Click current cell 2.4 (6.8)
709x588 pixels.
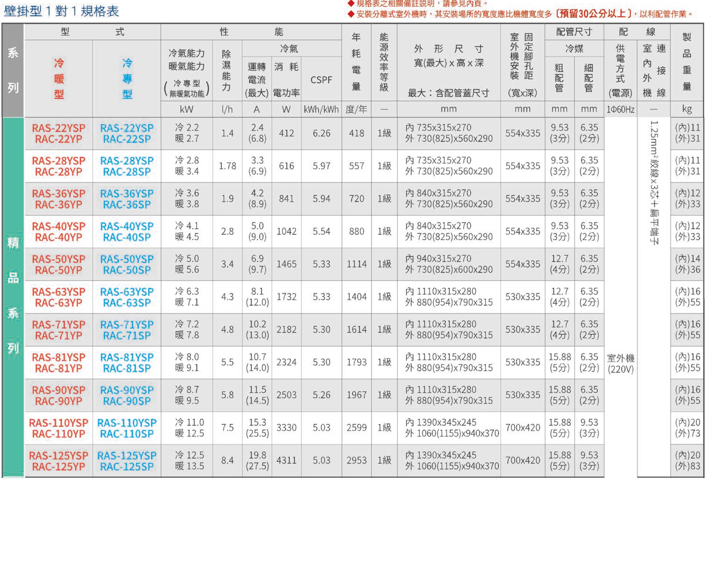tap(257, 133)
